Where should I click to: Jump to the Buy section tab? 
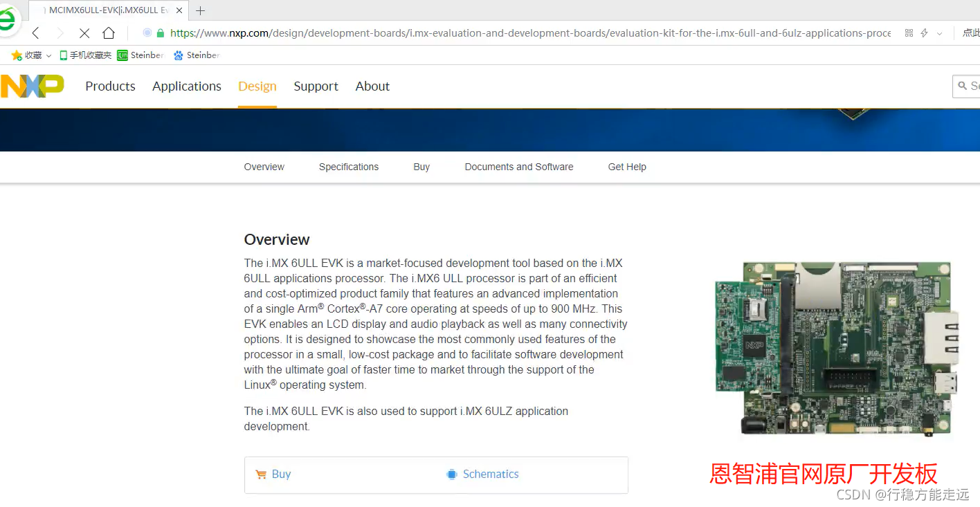[x=421, y=167]
